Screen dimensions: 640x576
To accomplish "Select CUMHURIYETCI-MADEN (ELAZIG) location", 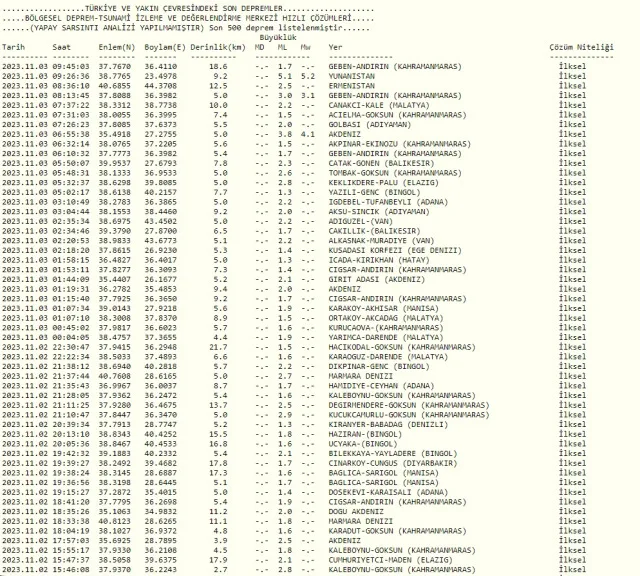I will click(x=390, y=560).
